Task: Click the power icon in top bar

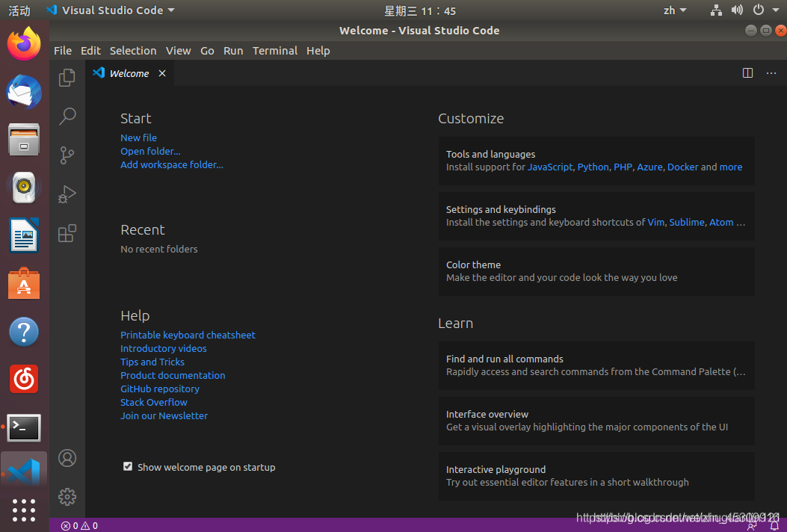Action: point(759,10)
